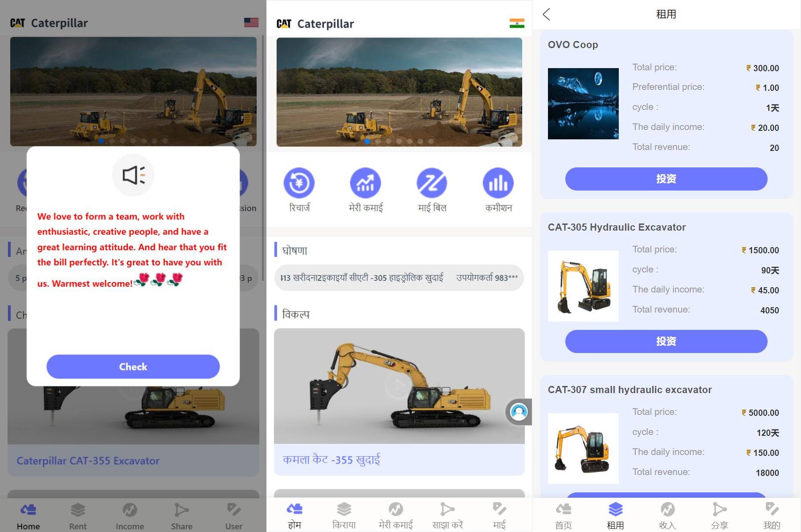The height and width of the screenshot is (532, 801).
Task: Open कमला कैट -355 खुदाई product link
Action: coord(331,459)
